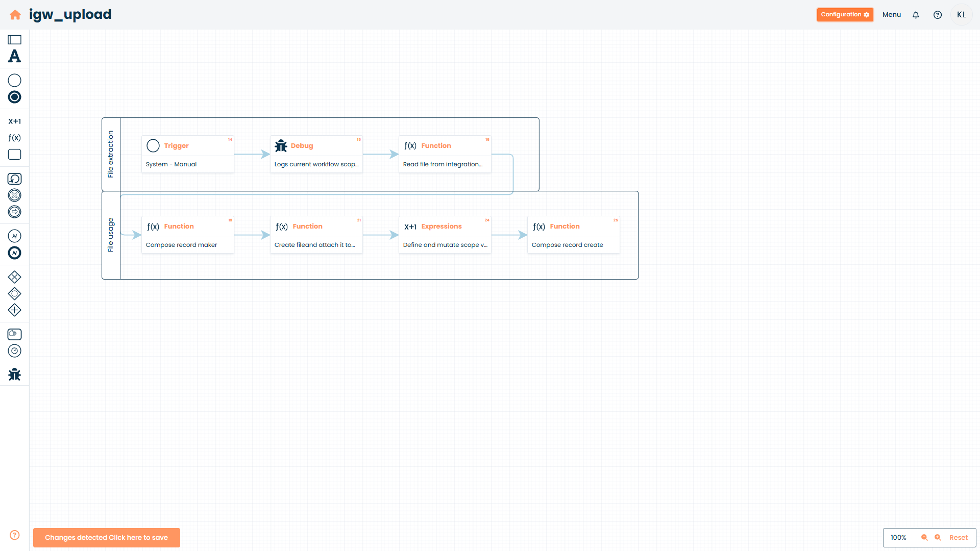This screenshot has height=551, width=980.
Task: Select the File usage swimlane label
Action: tap(111, 235)
